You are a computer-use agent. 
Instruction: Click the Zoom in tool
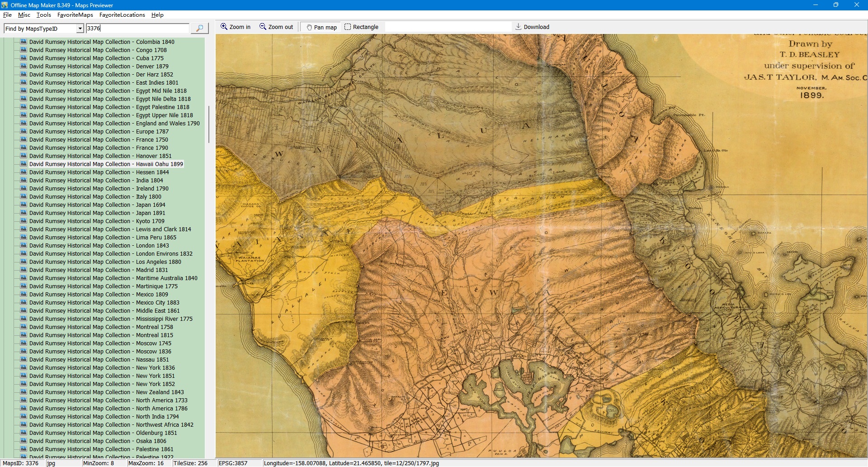235,27
